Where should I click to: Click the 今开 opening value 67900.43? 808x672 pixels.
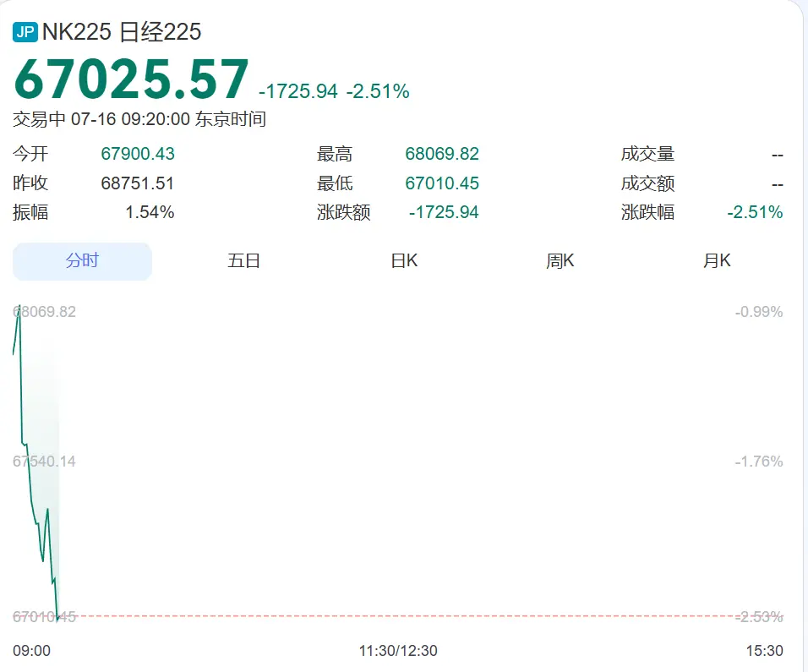(x=138, y=154)
